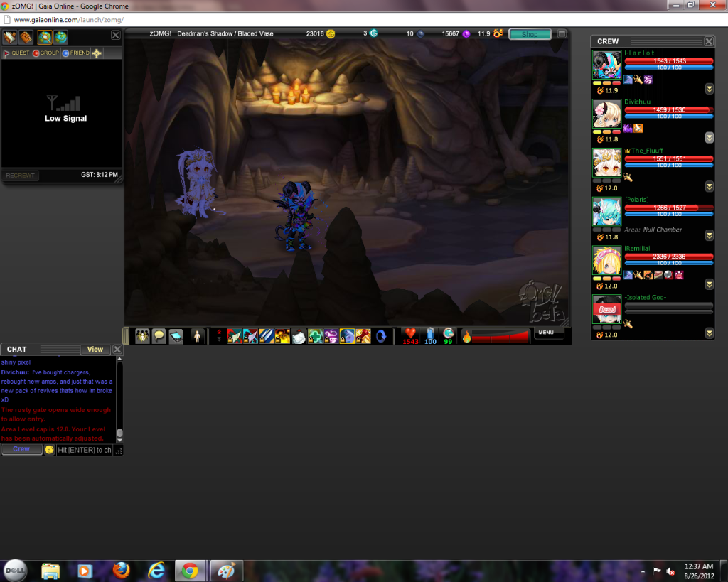728x582 pixels.
Task: Open the Shop button
Action: [529, 34]
